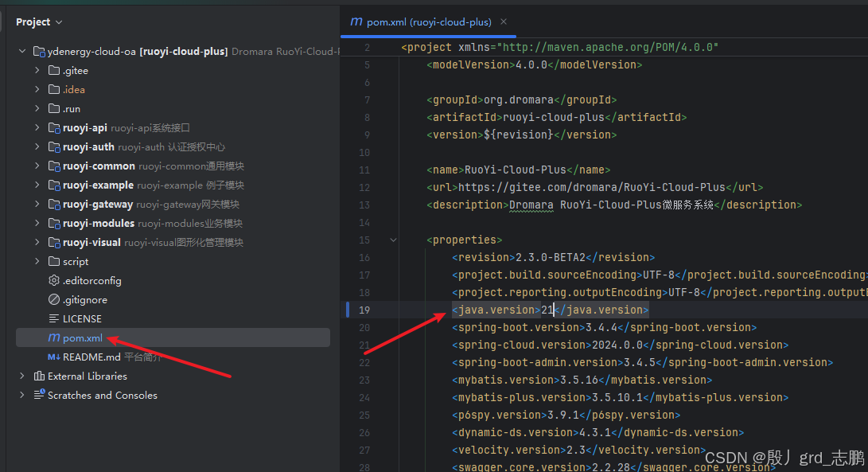Click the name value RuoYi-Cloud-Plus
The image size is (868, 472).
(516, 170)
